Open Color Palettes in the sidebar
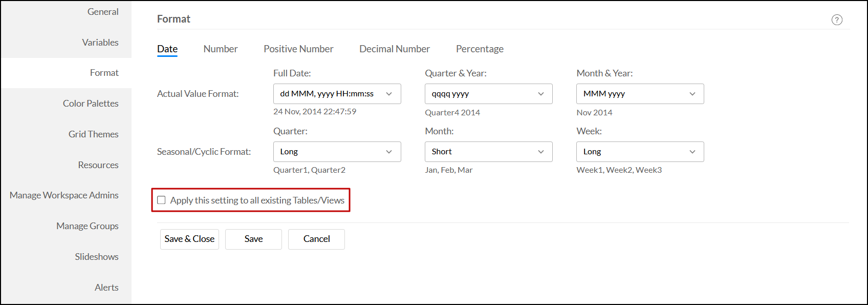Image resolution: width=868 pixels, height=305 pixels. click(x=91, y=104)
